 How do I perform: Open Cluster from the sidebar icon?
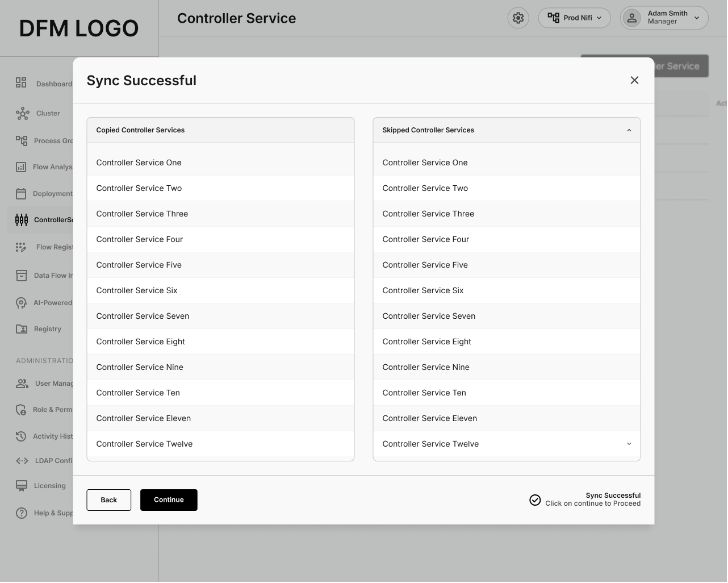tap(23, 114)
